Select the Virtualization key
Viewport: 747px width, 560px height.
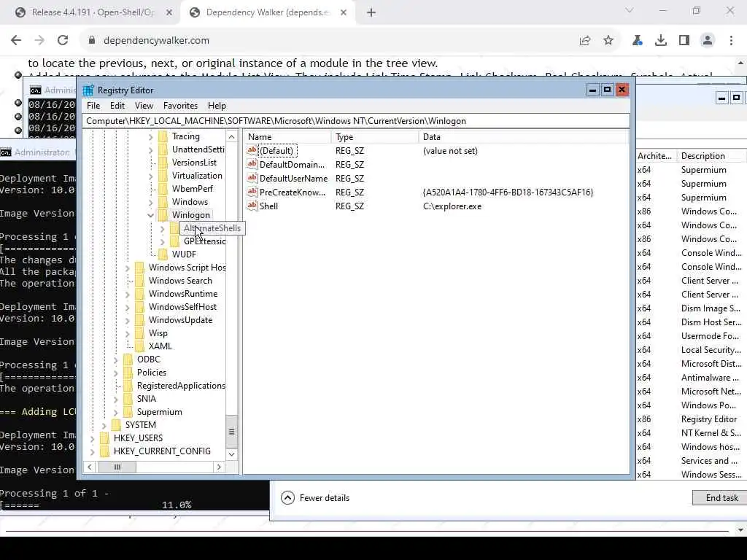(197, 176)
